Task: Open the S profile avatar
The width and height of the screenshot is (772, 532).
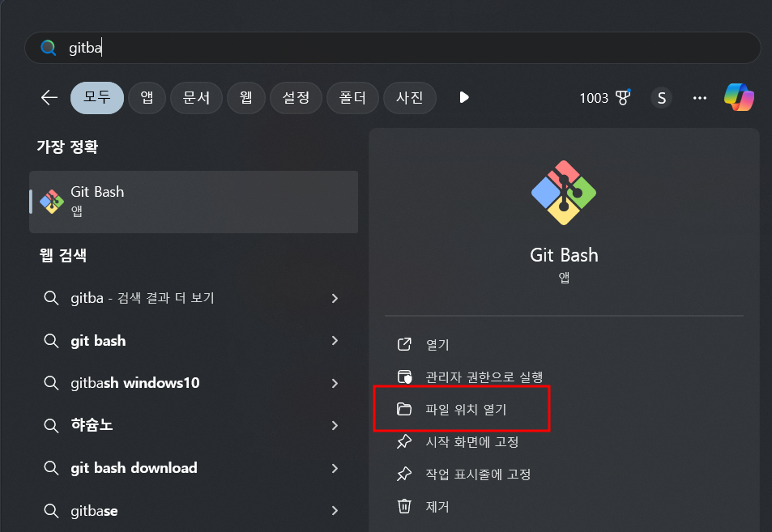Action: (x=661, y=98)
